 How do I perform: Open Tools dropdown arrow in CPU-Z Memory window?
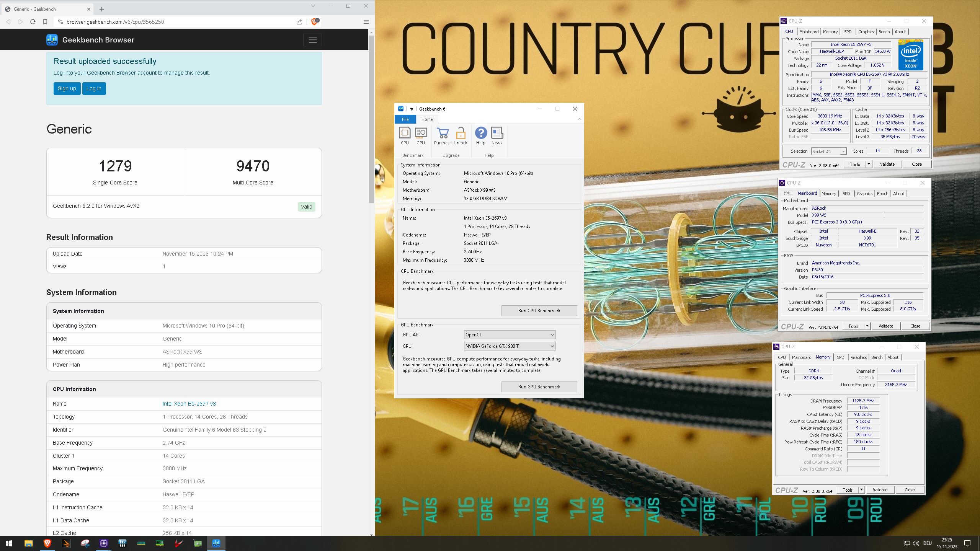pyautogui.click(x=861, y=490)
